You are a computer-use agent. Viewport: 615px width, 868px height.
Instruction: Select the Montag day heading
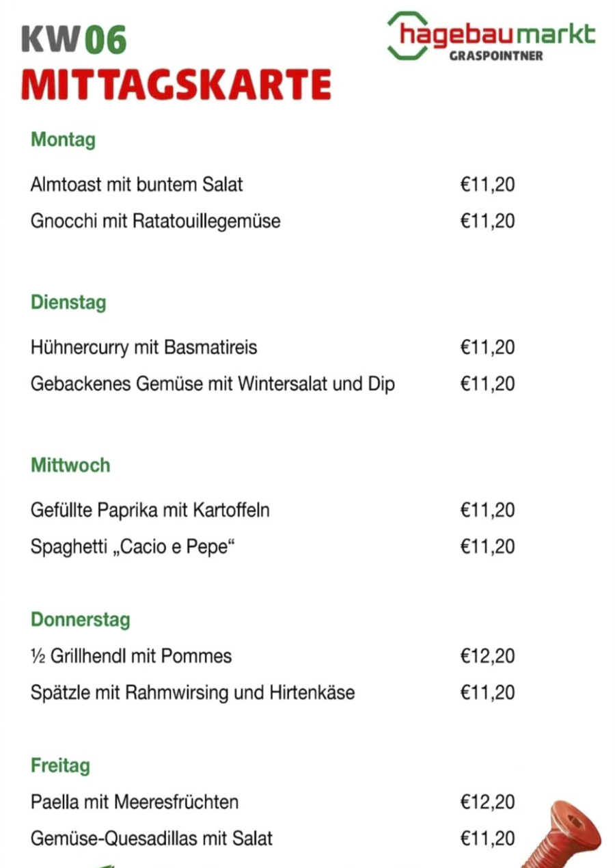[x=63, y=140]
